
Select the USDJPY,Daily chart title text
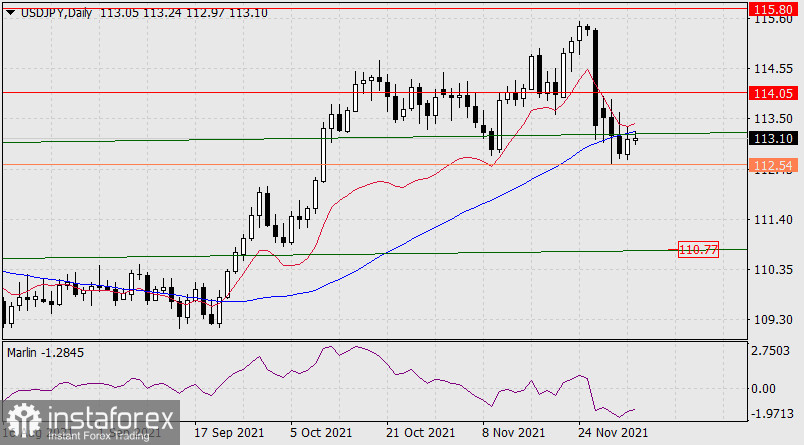click(56, 10)
